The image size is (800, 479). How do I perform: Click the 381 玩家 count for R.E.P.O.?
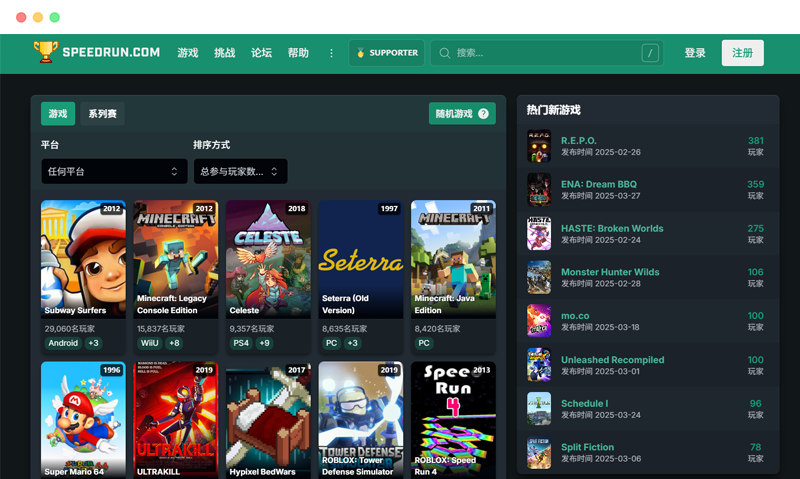tap(756, 146)
